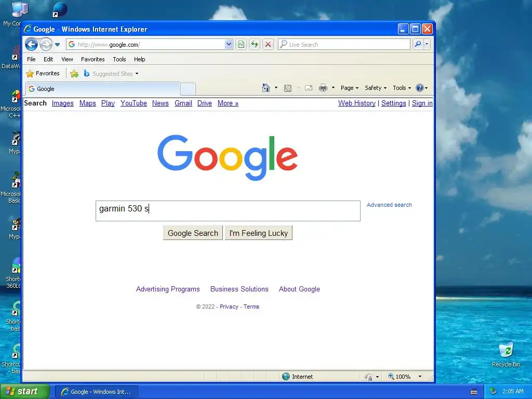Open the Favorites star button
Image resolution: width=532 pixels, height=399 pixels.
click(x=43, y=73)
